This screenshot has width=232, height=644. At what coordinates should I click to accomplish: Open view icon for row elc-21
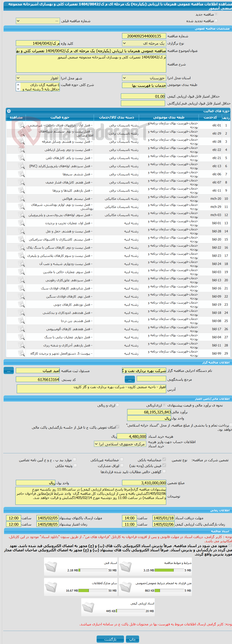(x=21, y=158)
